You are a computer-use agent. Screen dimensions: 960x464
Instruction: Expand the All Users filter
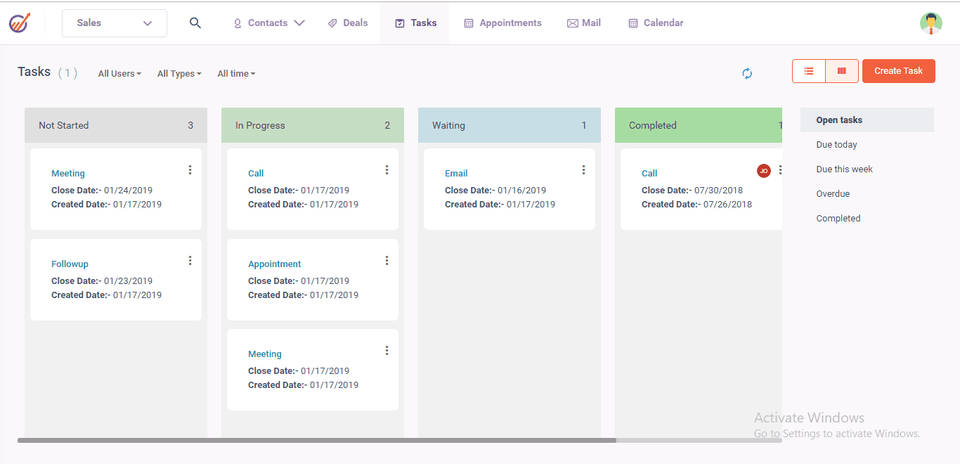(119, 74)
